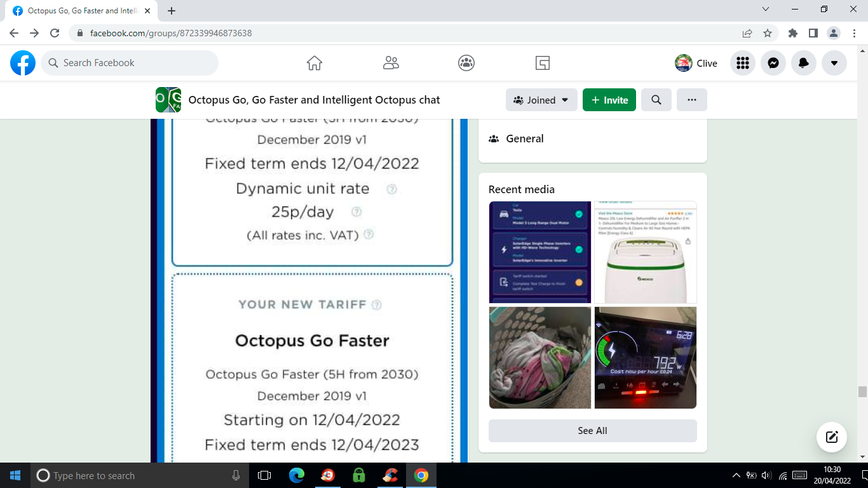Click the browser address bar URL

click(x=171, y=33)
